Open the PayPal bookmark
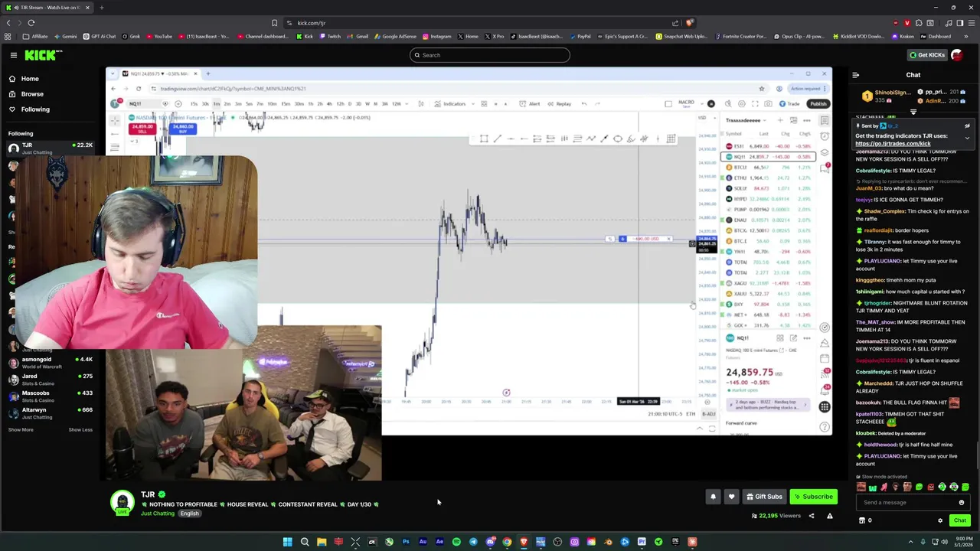The image size is (980, 551). click(x=580, y=37)
